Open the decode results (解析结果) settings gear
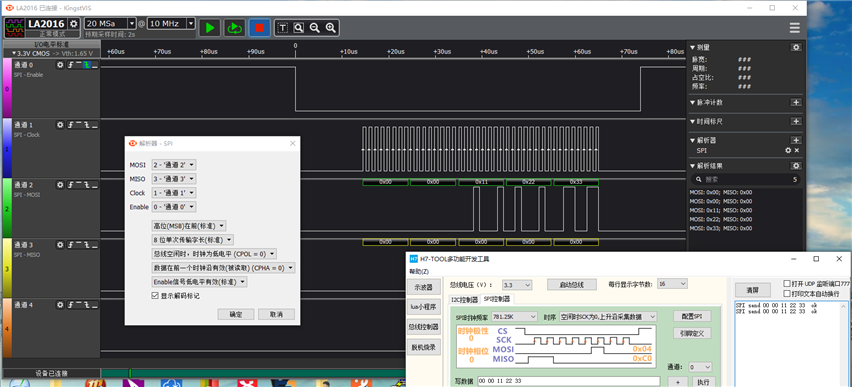Image resolution: width=852 pixels, height=387 pixels. (x=796, y=166)
